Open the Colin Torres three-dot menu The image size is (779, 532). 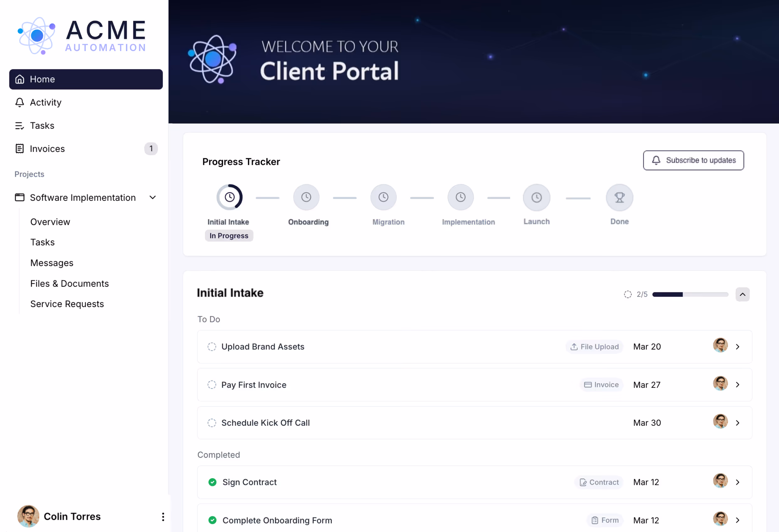coord(163,517)
